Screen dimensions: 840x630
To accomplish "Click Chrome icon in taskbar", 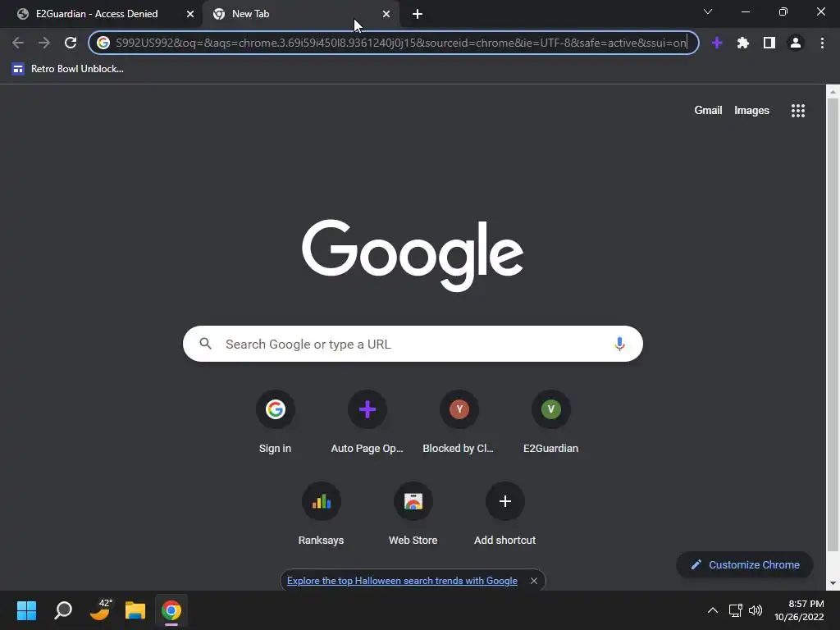I will click(171, 610).
